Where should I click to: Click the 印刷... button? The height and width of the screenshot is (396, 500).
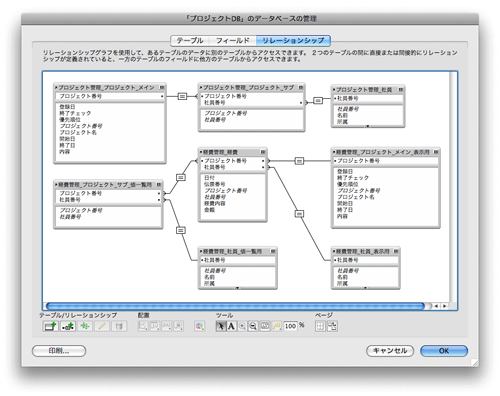tap(59, 351)
